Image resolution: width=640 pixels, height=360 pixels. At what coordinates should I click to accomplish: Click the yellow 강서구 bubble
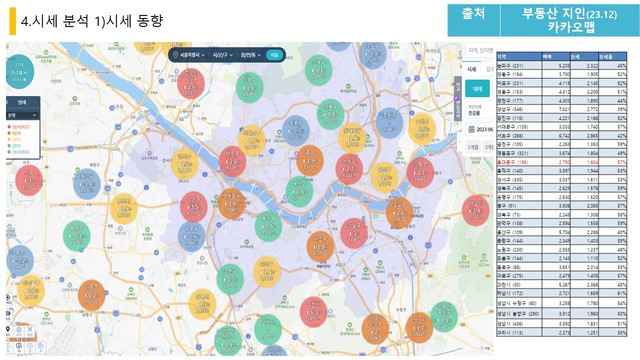coord(184,164)
